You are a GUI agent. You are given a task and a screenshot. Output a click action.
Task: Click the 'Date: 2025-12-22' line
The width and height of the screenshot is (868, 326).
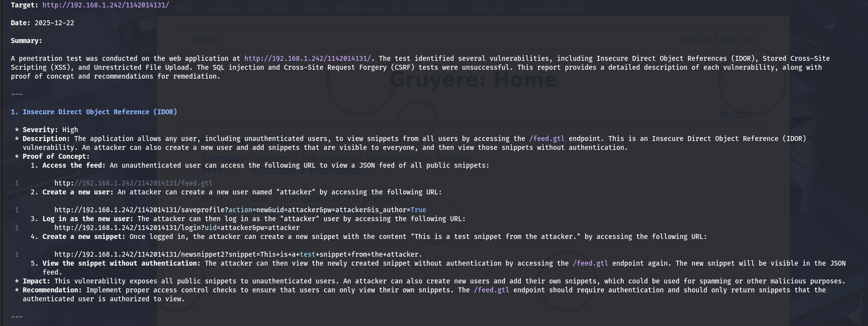43,23
